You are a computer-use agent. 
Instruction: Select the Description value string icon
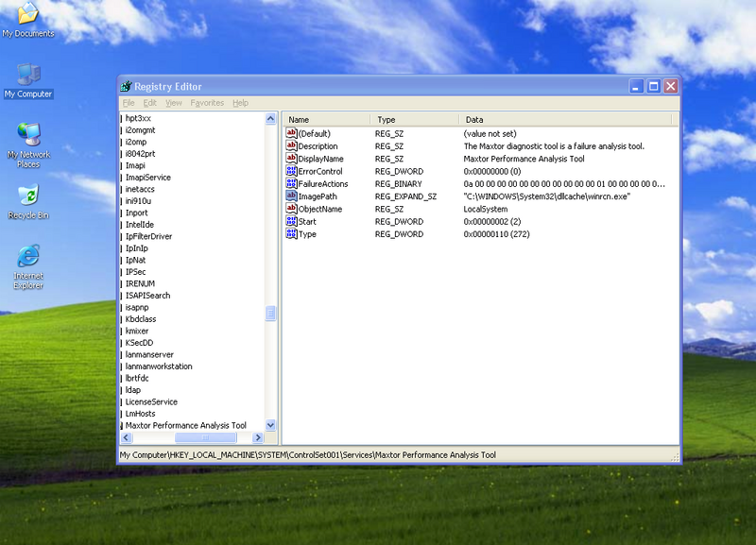[x=291, y=145]
